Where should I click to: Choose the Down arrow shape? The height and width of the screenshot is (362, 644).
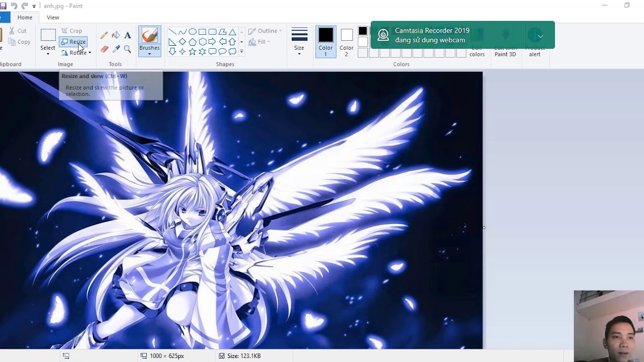pyautogui.click(x=172, y=51)
